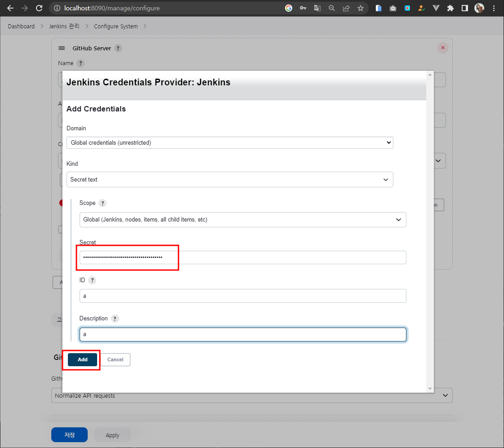The width and height of the screenshot is (504, 448).
Task: Show help for Scope field
Action: tap(103, 203)
